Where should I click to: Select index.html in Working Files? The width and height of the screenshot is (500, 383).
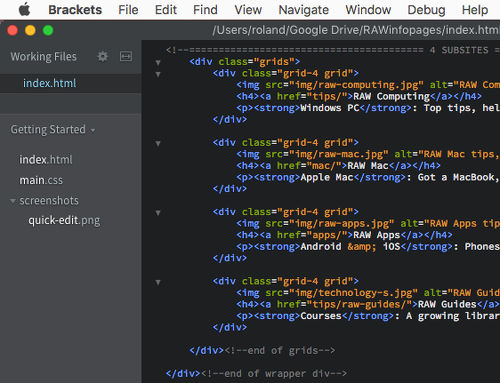click(x=71, y=83)
